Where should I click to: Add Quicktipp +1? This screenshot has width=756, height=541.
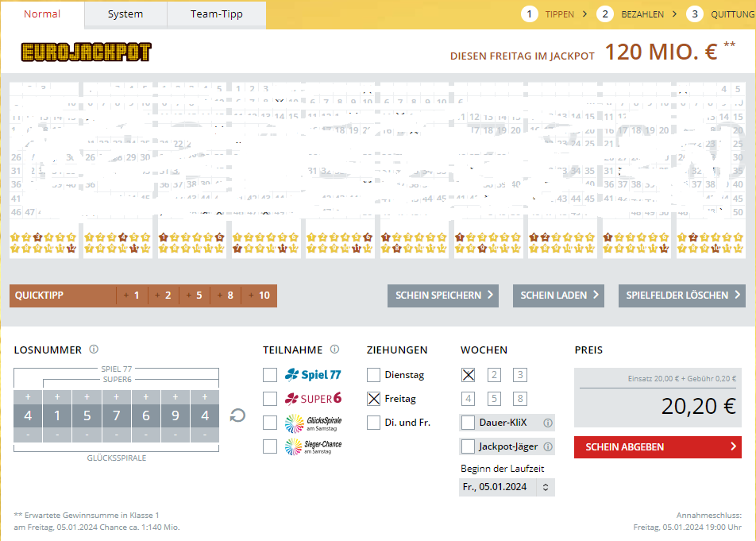tap(132, 296)
